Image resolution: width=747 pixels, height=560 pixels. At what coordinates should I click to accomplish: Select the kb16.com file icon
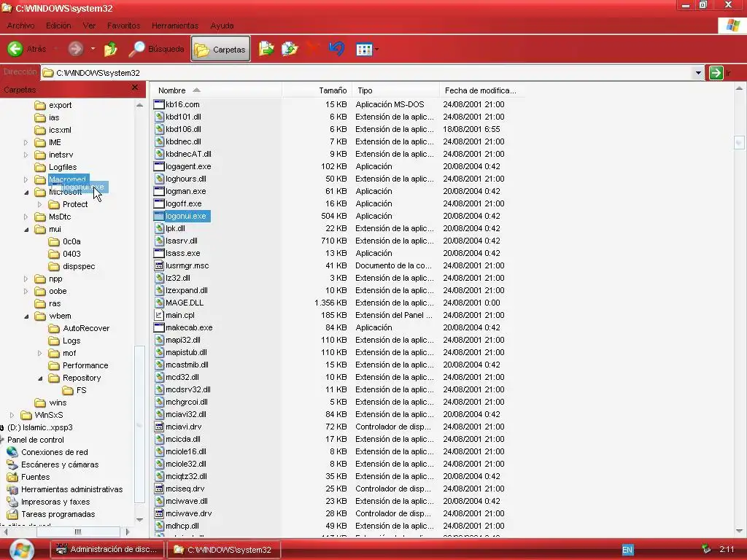159,104
